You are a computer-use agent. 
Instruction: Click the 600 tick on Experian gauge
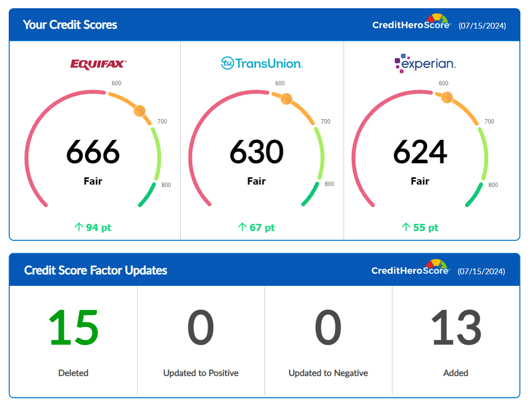[443, 83]
